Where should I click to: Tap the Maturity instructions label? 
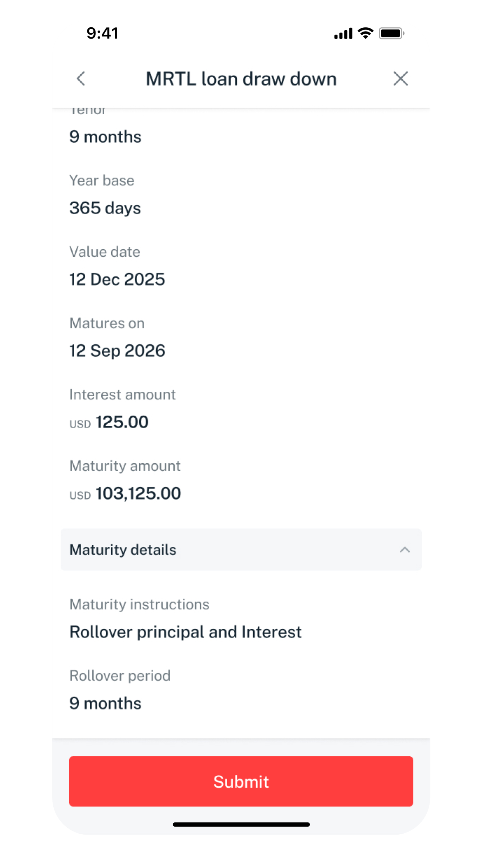(x=139, y=604)
